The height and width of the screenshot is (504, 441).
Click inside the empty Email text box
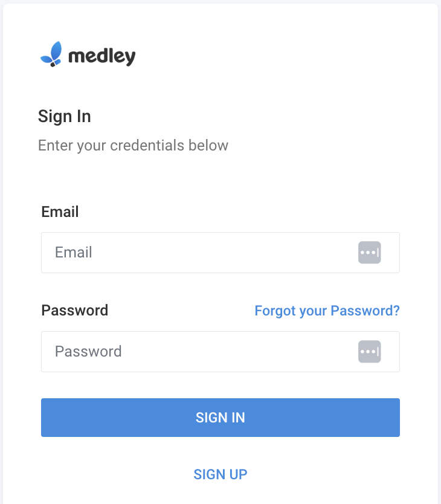[x=181, y=252]
